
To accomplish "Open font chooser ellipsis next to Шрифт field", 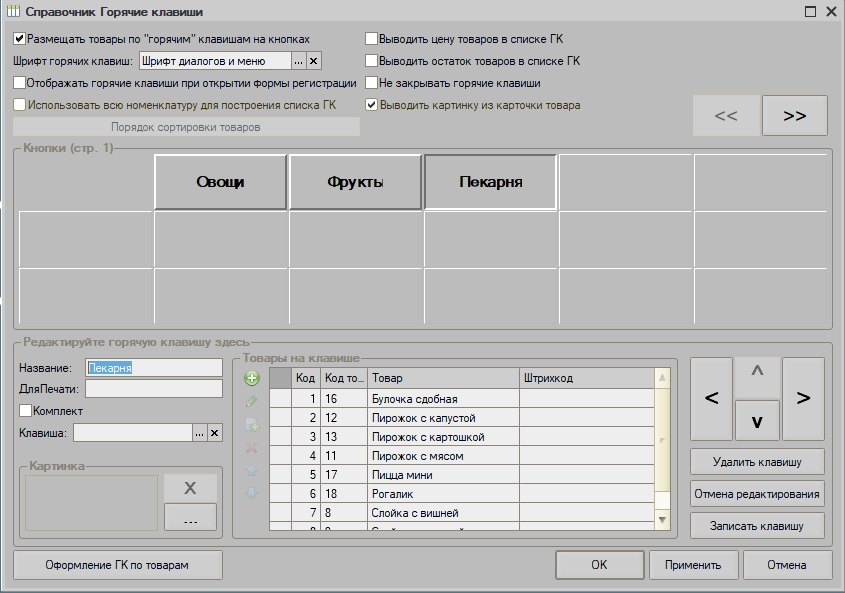I will click(299, 61).
